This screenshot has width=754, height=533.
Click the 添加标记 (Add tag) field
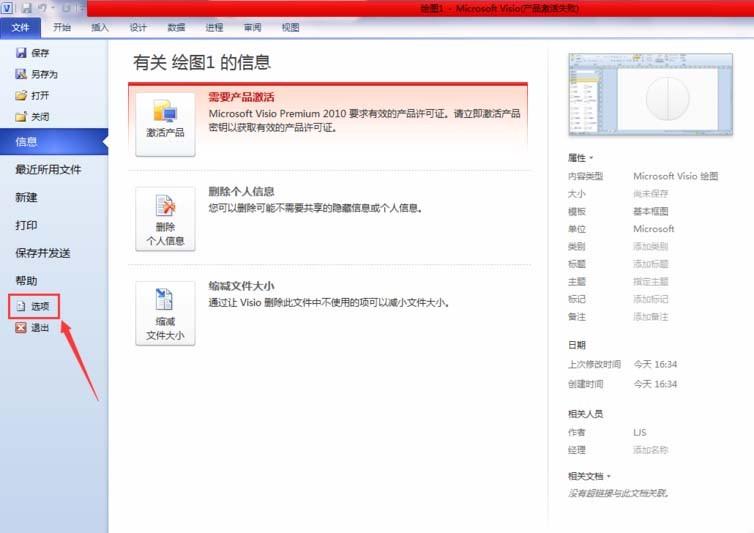coord(651,299)
